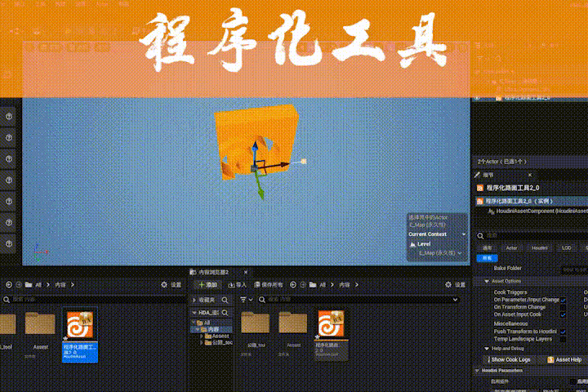Click the green plus 添加 button

click(207, 285)
